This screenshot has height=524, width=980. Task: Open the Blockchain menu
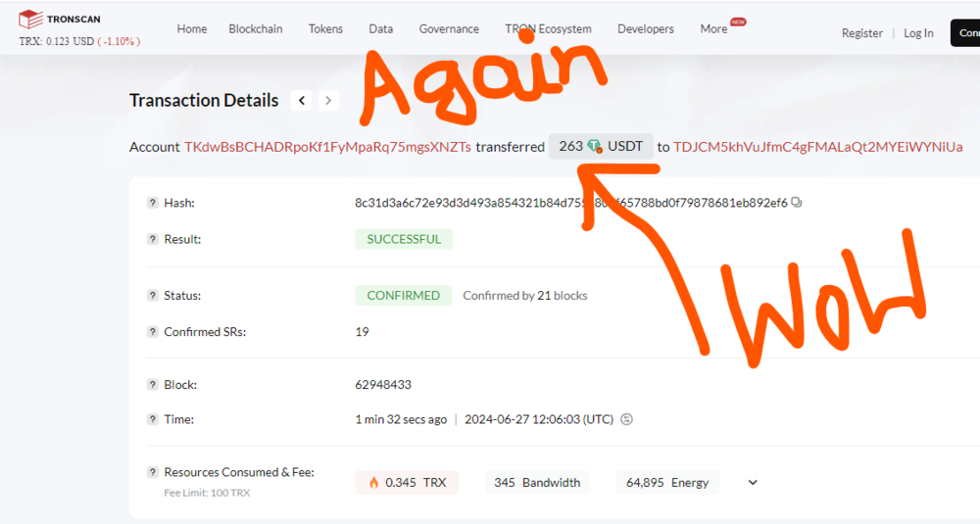coord(256,28)
